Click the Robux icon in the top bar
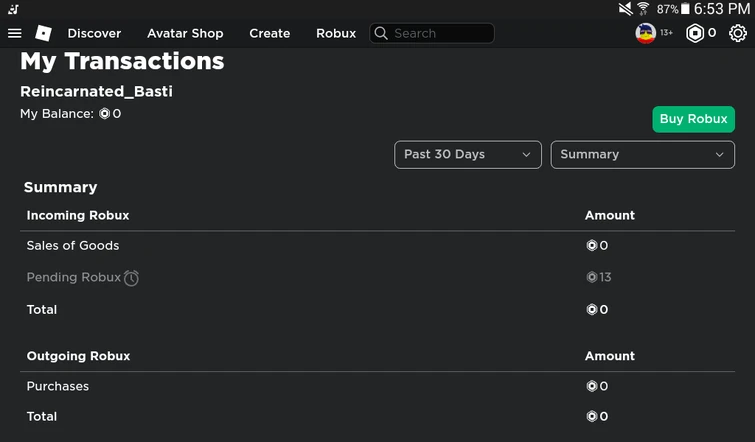755x442 pixels. (x=695, y=33)
